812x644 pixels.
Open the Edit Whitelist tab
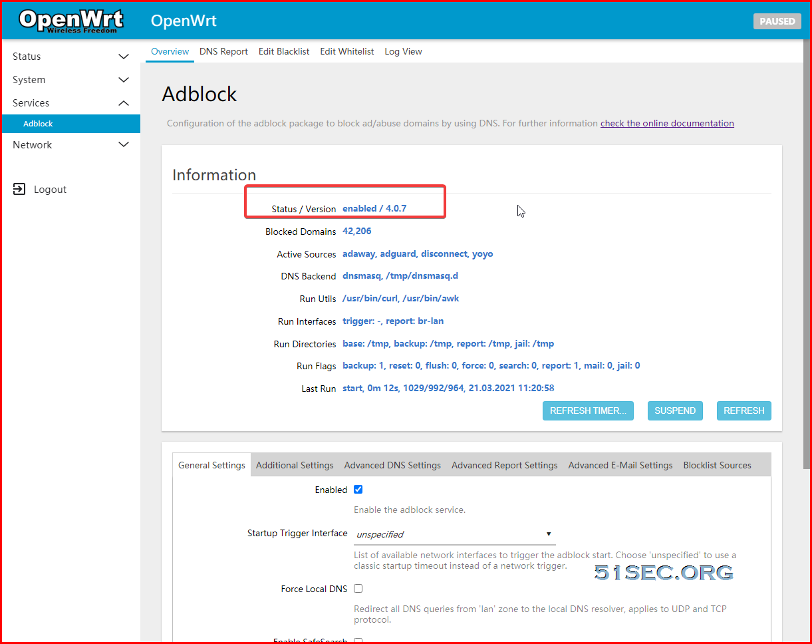(x=347, y=52)
